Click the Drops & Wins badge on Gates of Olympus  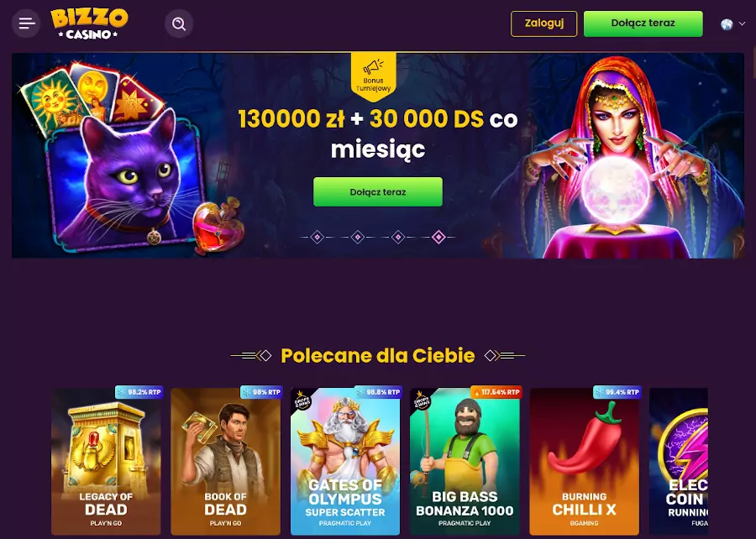pos(302,401)
